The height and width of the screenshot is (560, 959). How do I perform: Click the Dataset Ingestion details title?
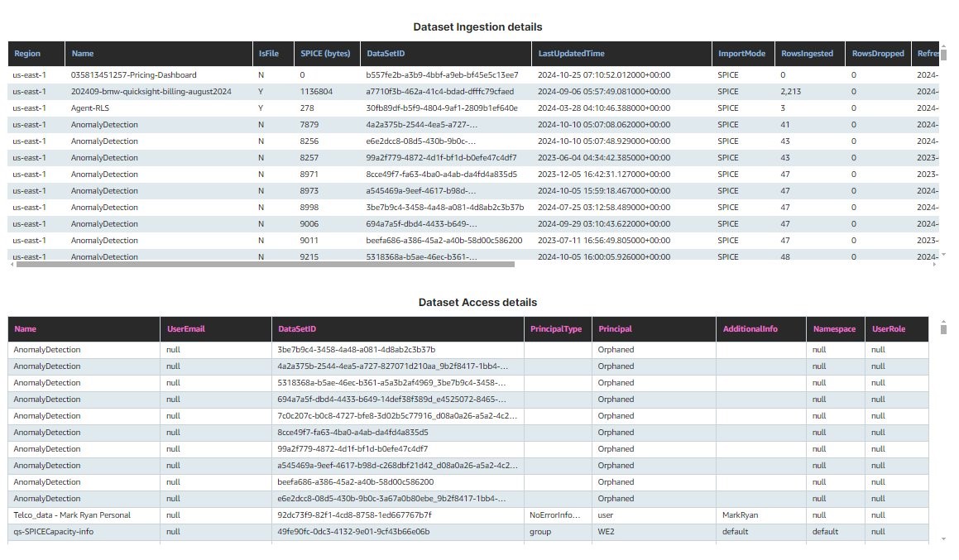coord(479,26)
